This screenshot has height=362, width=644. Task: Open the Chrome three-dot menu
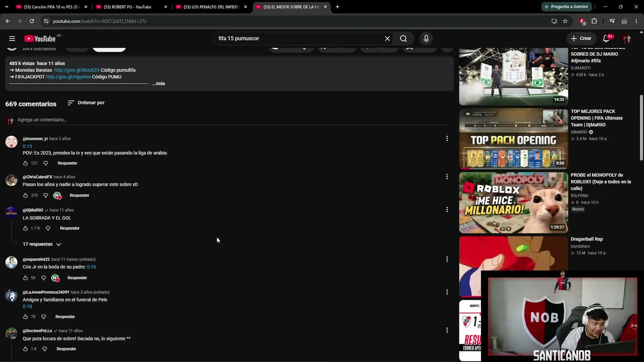(x=636, y=21)
